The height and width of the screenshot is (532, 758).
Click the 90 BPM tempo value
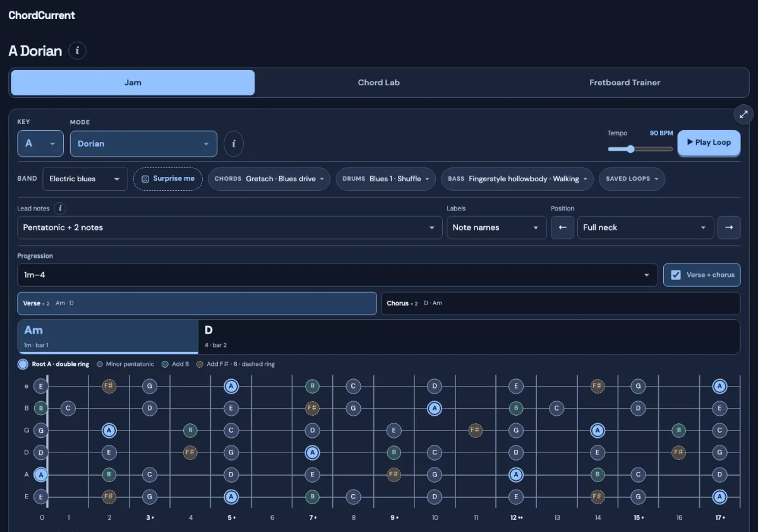(661, 133)
